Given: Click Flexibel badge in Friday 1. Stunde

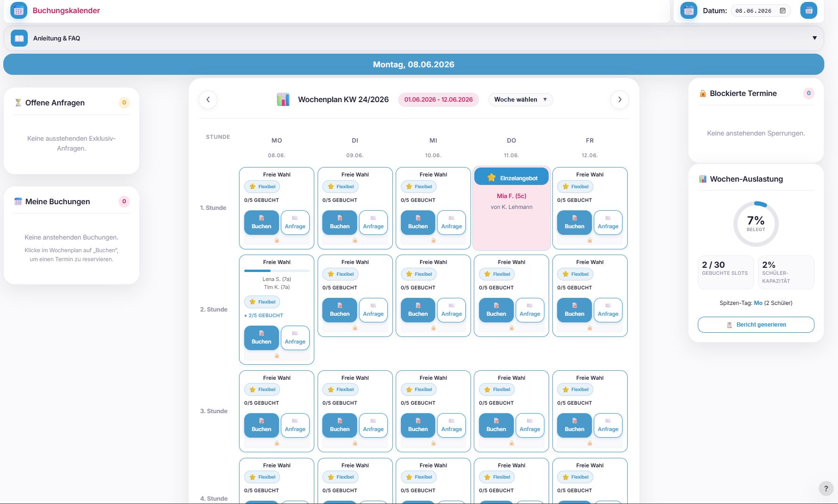Looking at the screenshot, I should point(575,187).
